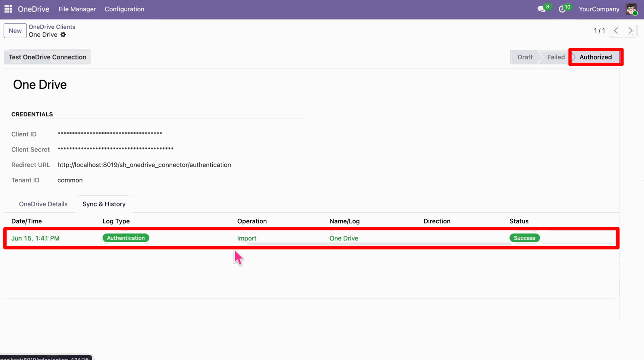Select the Draft status stage
644x360 pixels.
tap(525, 57)
